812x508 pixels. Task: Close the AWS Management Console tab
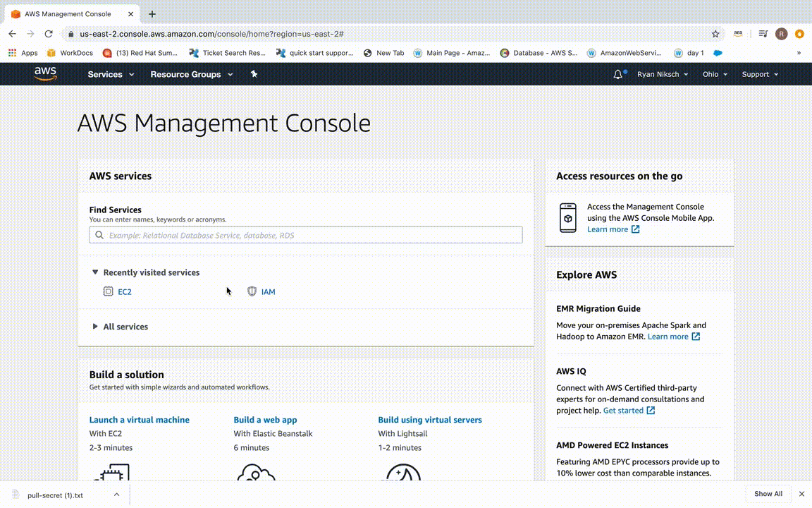click(x=130, y=14)
